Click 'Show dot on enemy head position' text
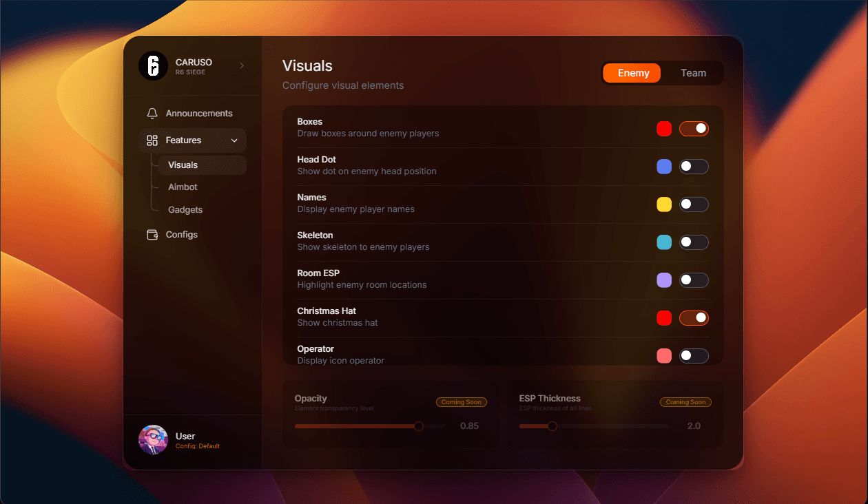 [366, 171]
